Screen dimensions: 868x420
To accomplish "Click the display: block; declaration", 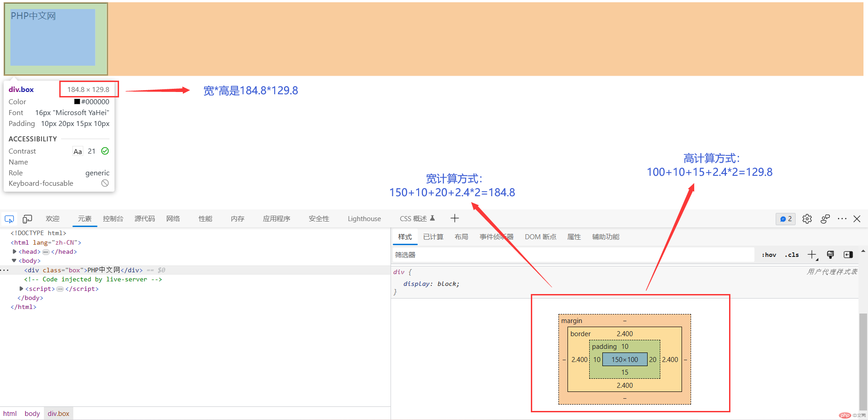I will [431, 284].
